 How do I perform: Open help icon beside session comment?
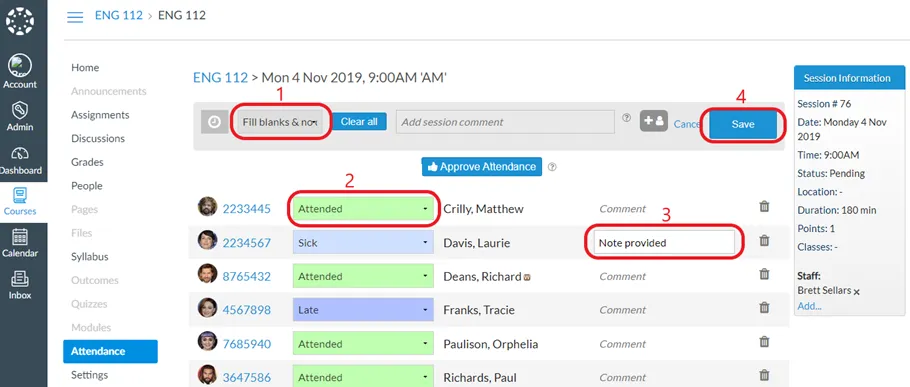[x=626, y=117]
